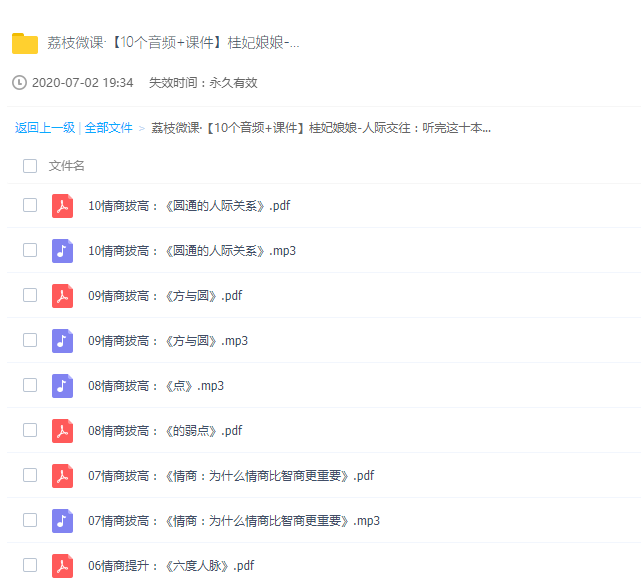Check 07情商拔高 为什么情商比智商更重要 .pdf box
641x582 pixels.
tap(30, 475)
